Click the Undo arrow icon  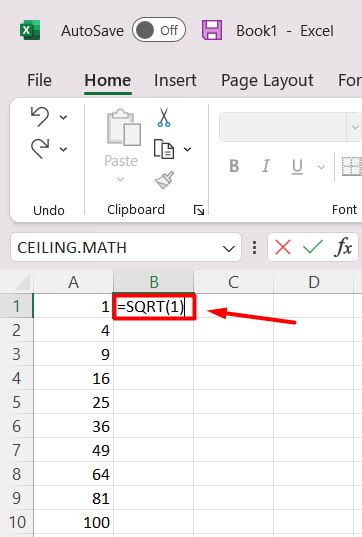(40, 116)
